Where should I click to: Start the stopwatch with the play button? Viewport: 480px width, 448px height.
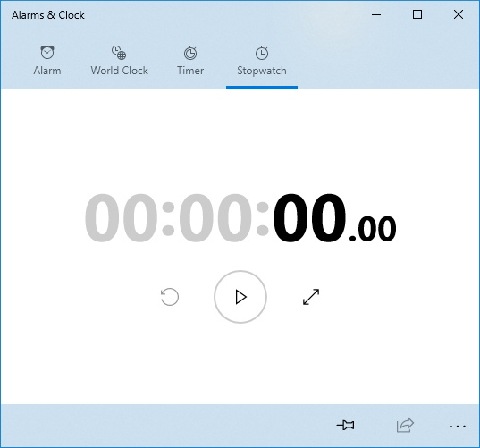click(x=240, y=297)
